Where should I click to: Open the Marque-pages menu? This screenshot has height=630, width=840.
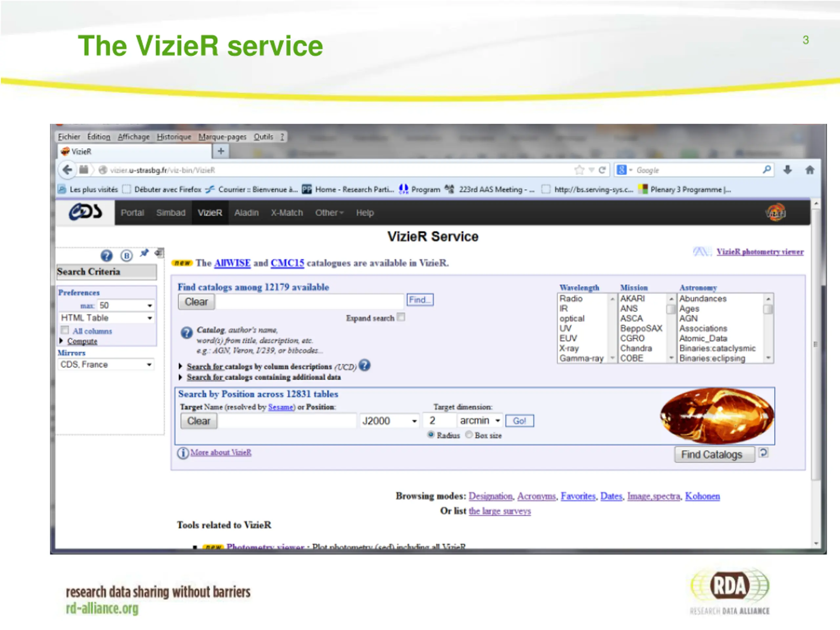(x=222, y=137)
